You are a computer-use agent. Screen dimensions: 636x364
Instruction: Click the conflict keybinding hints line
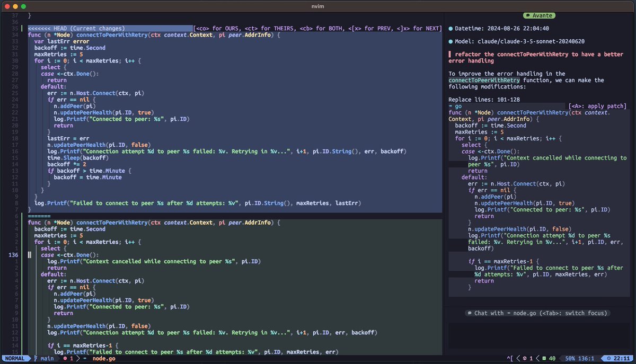pos(317,28)
